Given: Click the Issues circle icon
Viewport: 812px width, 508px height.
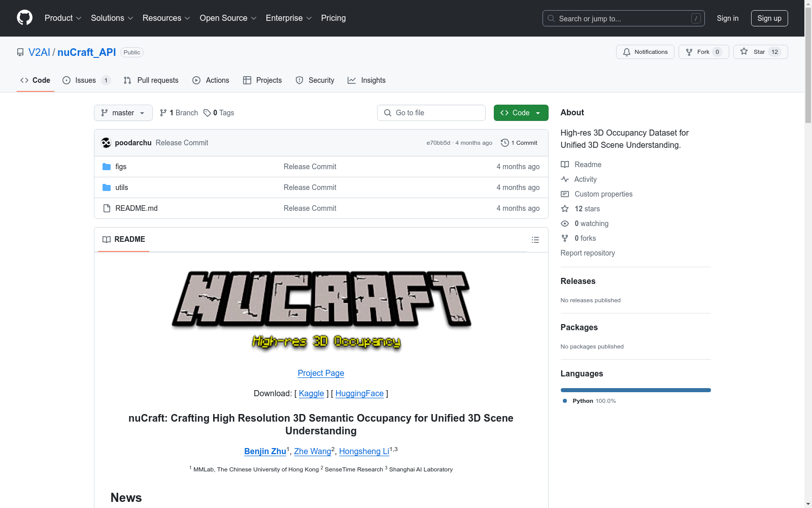Looking at the screenshot, I should click(66, 80).
